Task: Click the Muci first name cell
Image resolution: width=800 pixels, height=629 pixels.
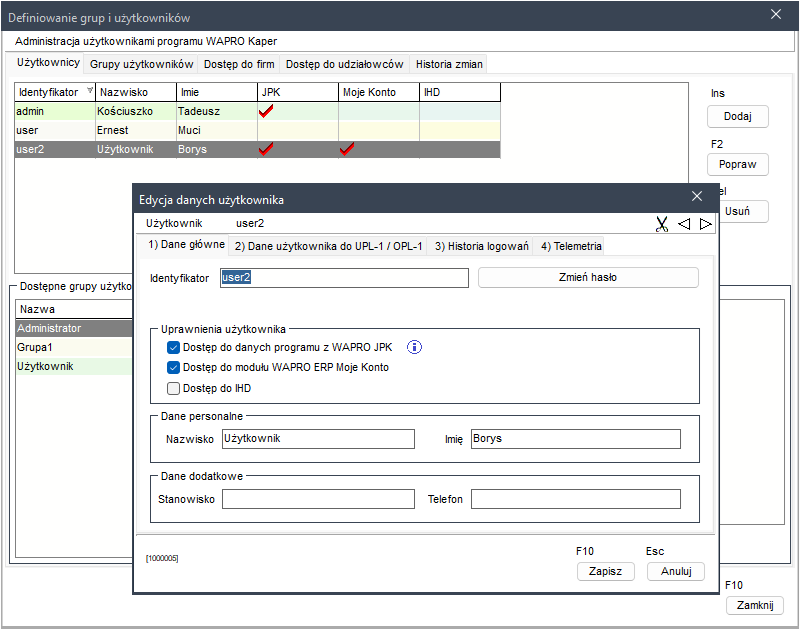Action: coord(217,130)
